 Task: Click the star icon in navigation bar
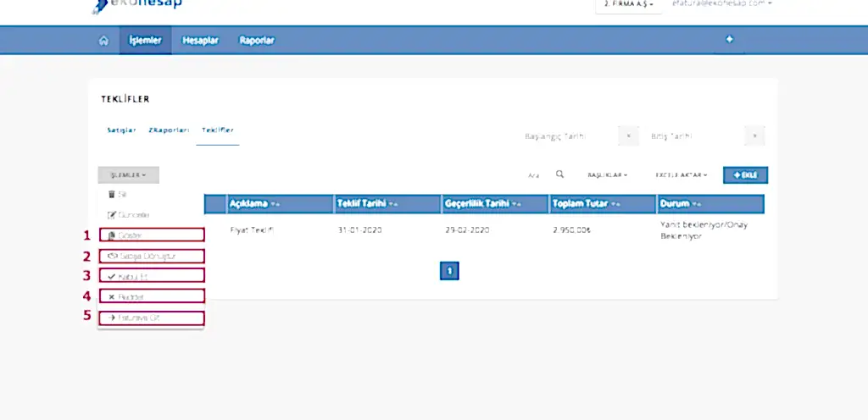tap(729, 40)
